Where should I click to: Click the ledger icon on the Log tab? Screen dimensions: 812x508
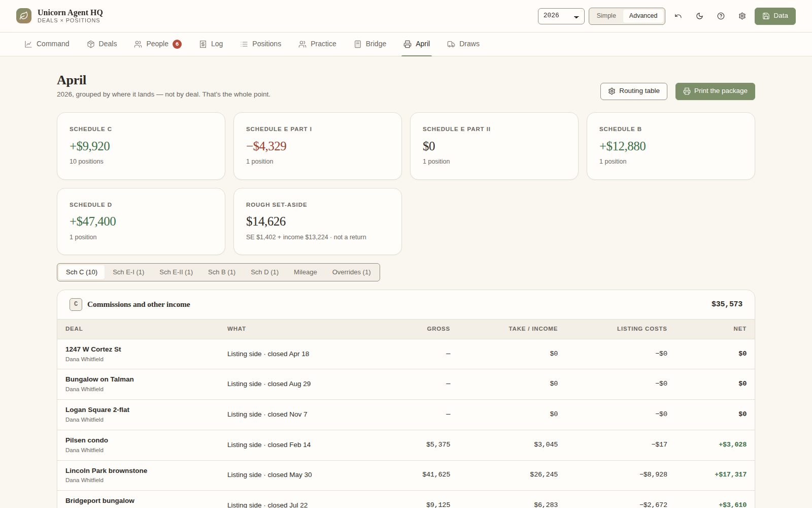click(x=203, y=44)
